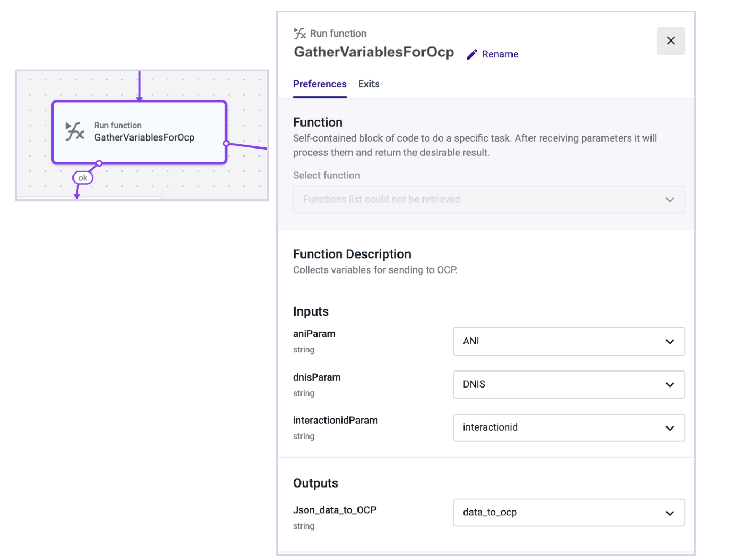Open the Select function dropdown
The width and height of the screenshot is (732, 560).
[x=489, y=200]
